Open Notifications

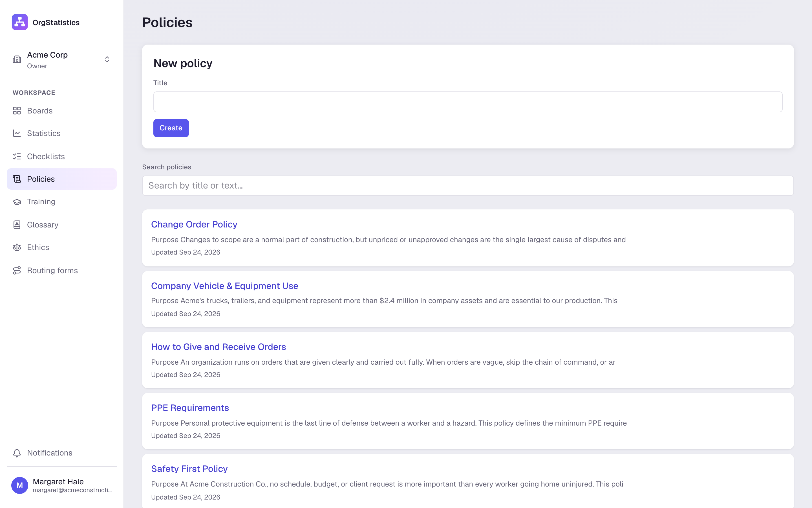coord(62,453)
